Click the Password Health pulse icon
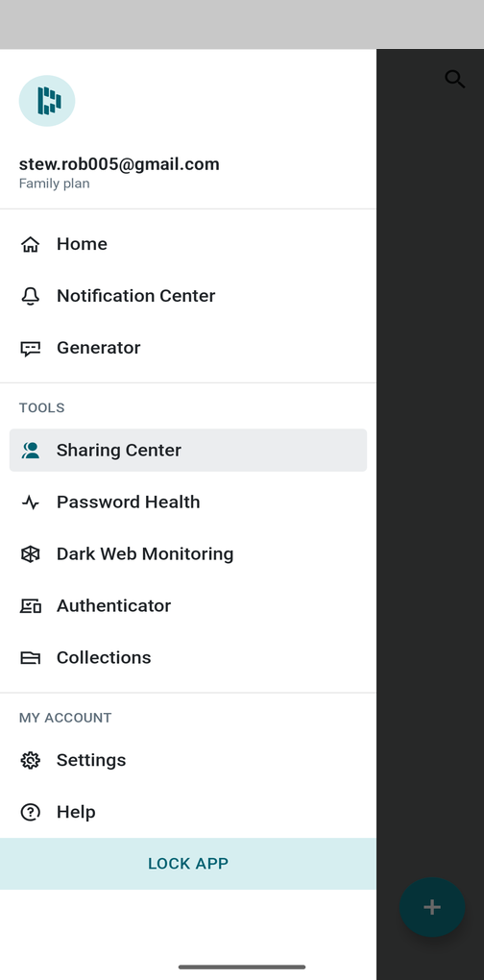 click(30, 502)
